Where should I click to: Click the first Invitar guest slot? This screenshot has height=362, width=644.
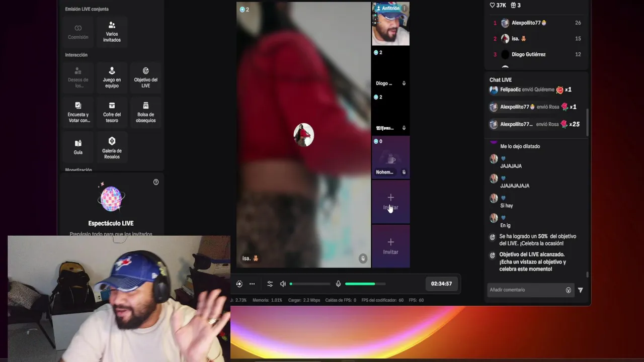click(x=390, y=202)
